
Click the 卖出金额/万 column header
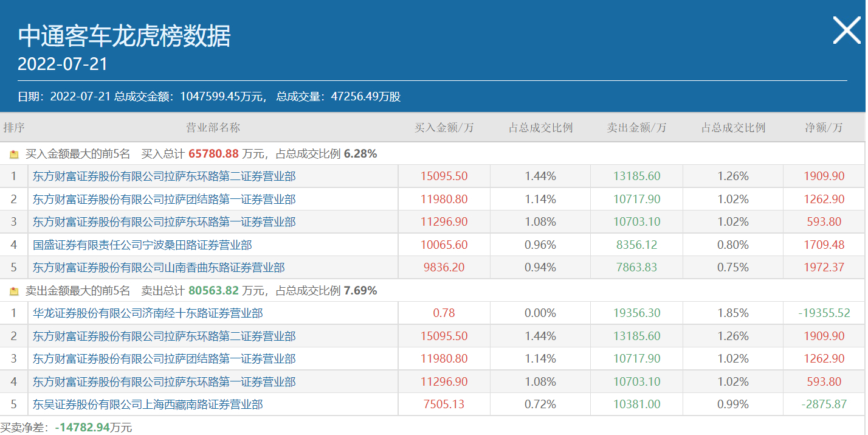tap(636, 128)
